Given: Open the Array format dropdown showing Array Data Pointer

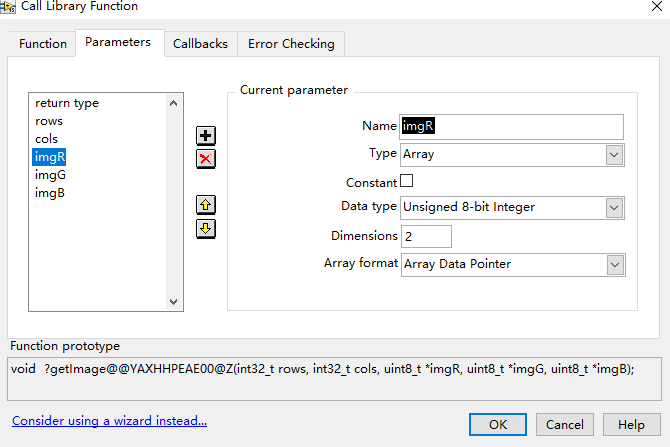Looking at the screenshot, I should coord(513,265).
